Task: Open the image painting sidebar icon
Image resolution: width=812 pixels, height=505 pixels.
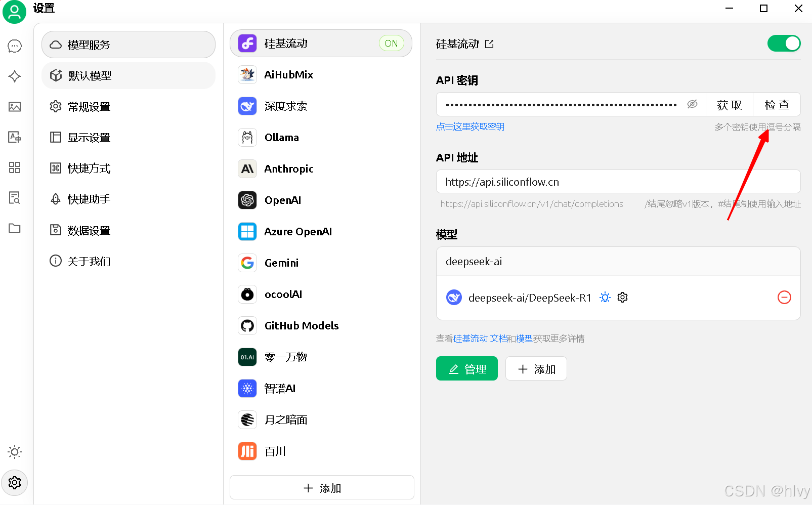Action: tap(15, 107)
